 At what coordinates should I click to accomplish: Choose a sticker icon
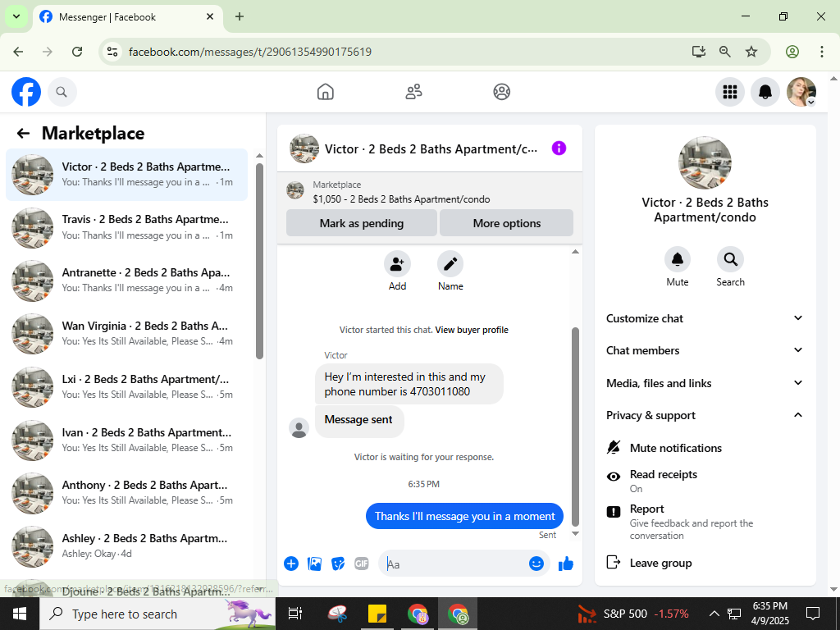pyautogui.click(x=338, y=564)
